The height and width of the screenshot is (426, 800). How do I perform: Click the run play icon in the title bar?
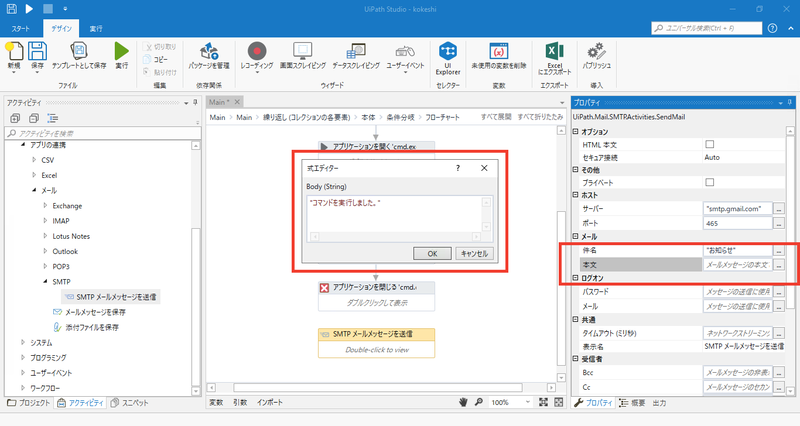pyautogui.click(x=29, y=9)
